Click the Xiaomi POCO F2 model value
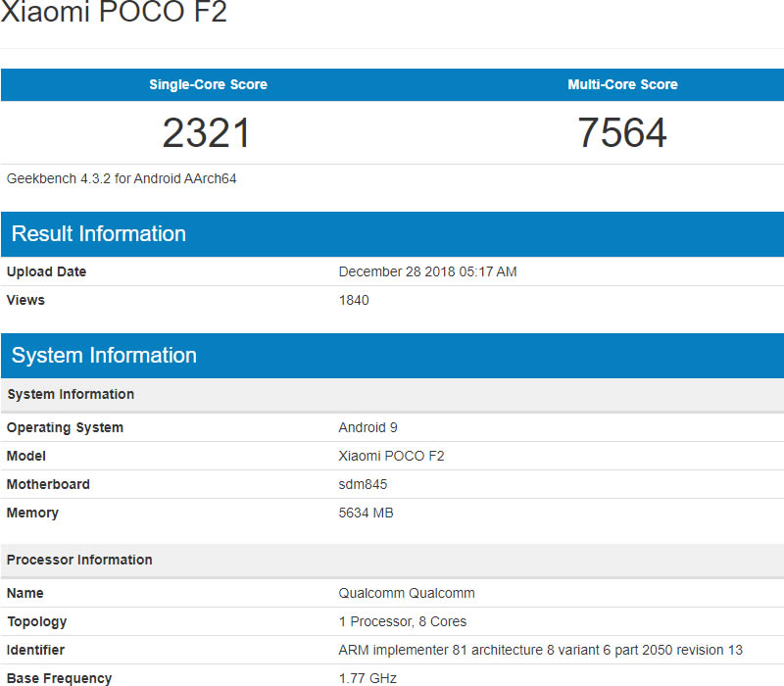 391,456
